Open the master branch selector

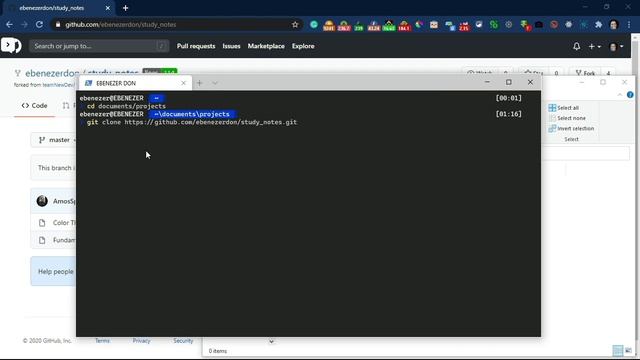(54, 140)
